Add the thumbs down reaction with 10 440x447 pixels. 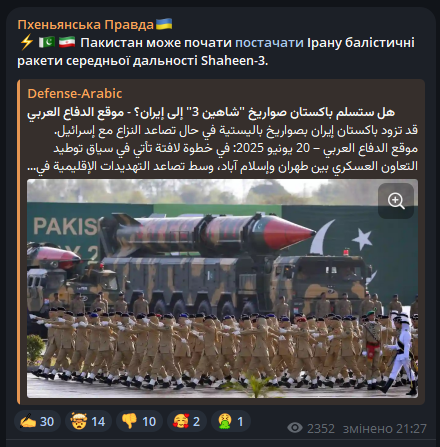(139, 421)
